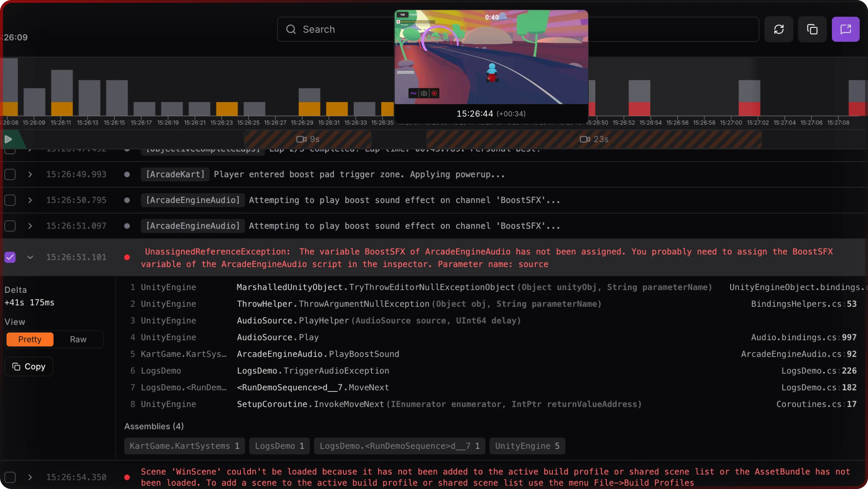Click the [ArcadeEngineAudio] tag on the 15:26:51.097 row
This screenshot has width=868, height=489.
click(x=193, y=226)
